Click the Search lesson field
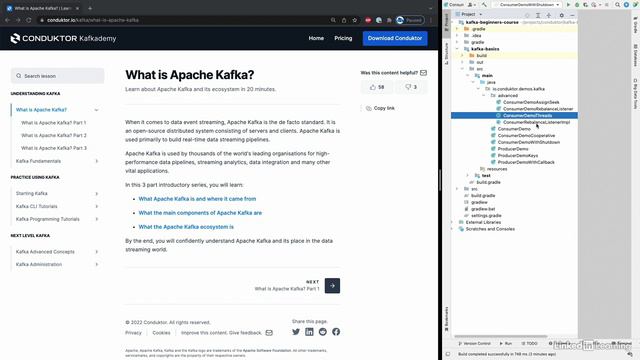 58,76
